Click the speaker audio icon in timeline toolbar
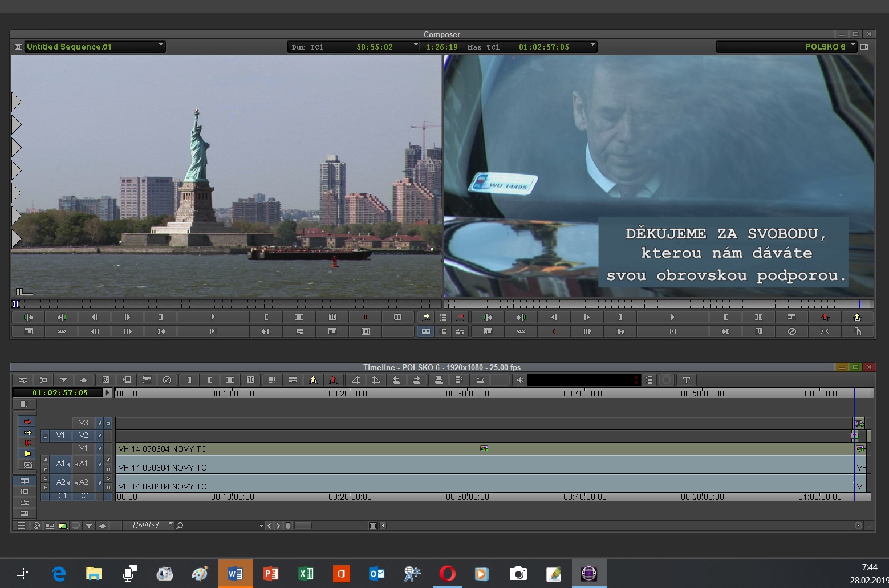Viewport: 889px width, 588px height. click(520, 380)
